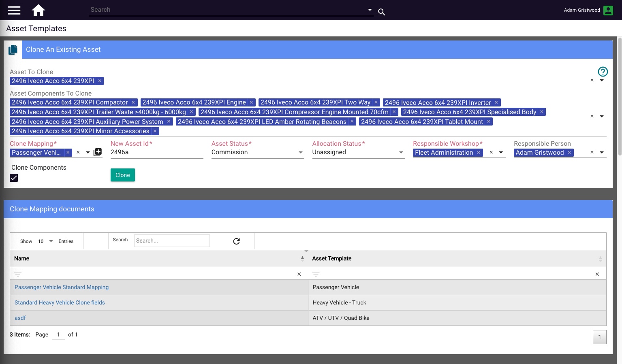This screenshot has width=622, height=364.
Task: Open the Asset Status dropdown
Action: [301, 152]
